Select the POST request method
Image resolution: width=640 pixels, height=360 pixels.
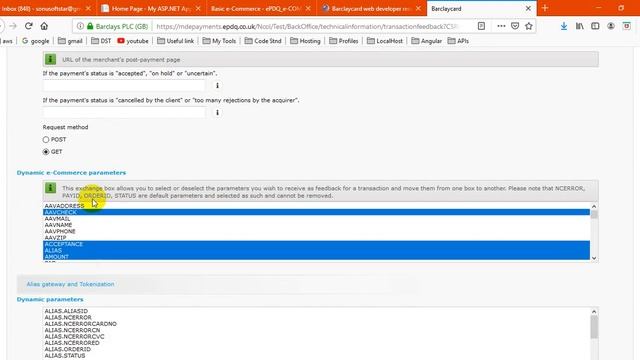tap(46, 140)
